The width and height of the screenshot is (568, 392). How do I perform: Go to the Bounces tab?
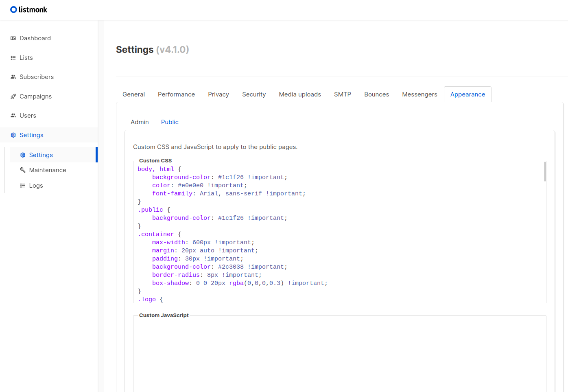point(376,94)
